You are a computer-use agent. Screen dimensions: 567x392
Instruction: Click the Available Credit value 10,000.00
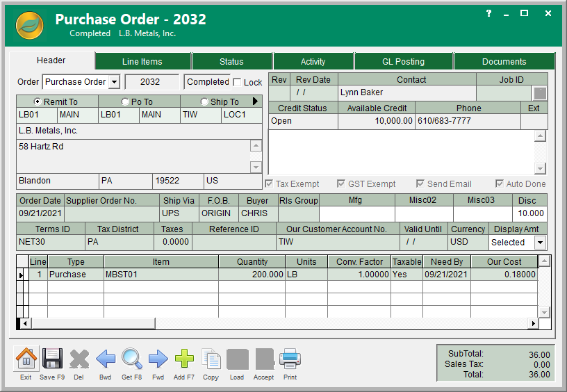(x=377, y=121)
